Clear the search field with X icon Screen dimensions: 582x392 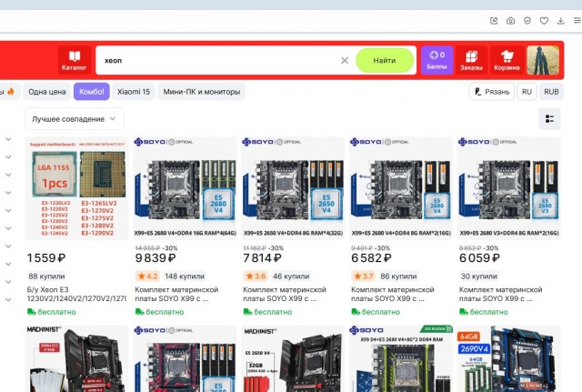[345, 60]
